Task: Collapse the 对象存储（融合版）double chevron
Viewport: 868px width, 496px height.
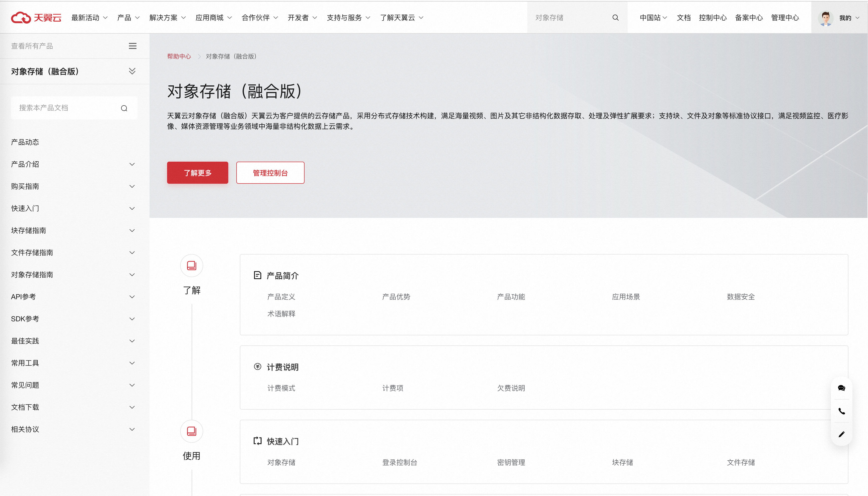Action: click(x=132, y=71)
